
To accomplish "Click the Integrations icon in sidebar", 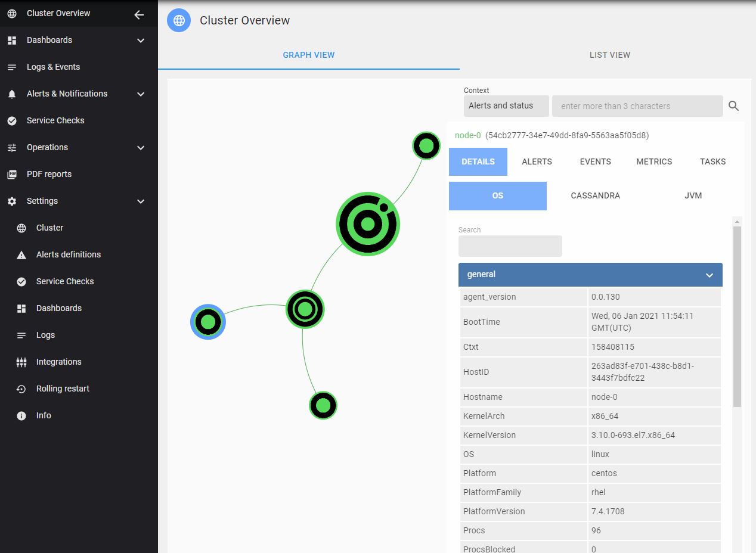I will click(x=21, y=362).
